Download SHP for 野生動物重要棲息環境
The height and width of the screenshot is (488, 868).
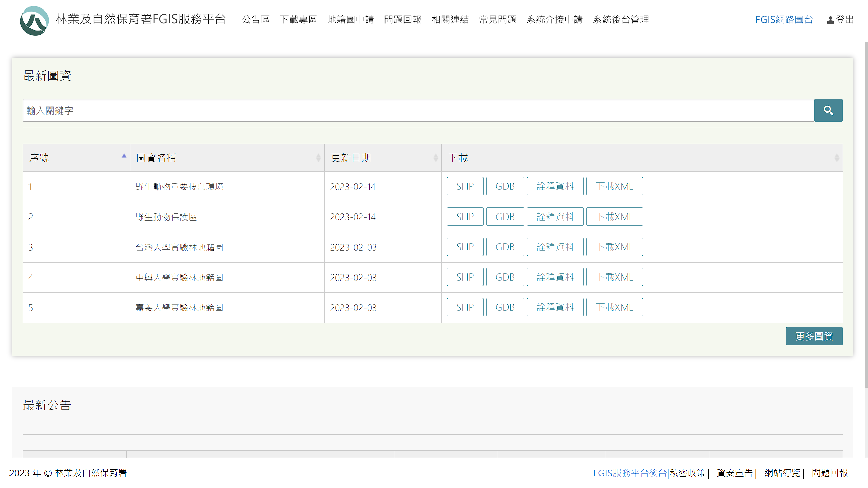coord(465,186)
